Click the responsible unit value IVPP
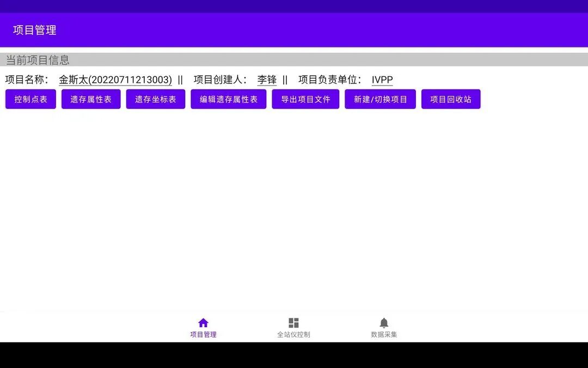Viewport: 588px width, 368px height. 382,80
